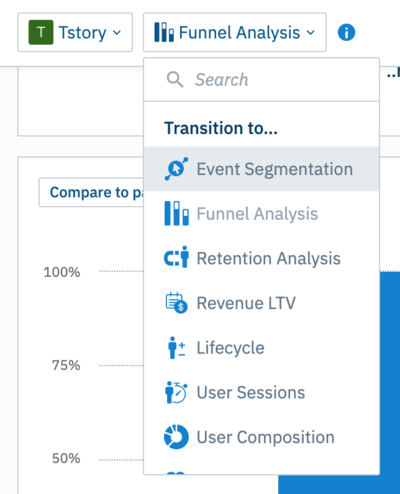This screenshot has height=494, width=400.
Task: Focus the Search field in dropdown
Action: tap(261, 80)
